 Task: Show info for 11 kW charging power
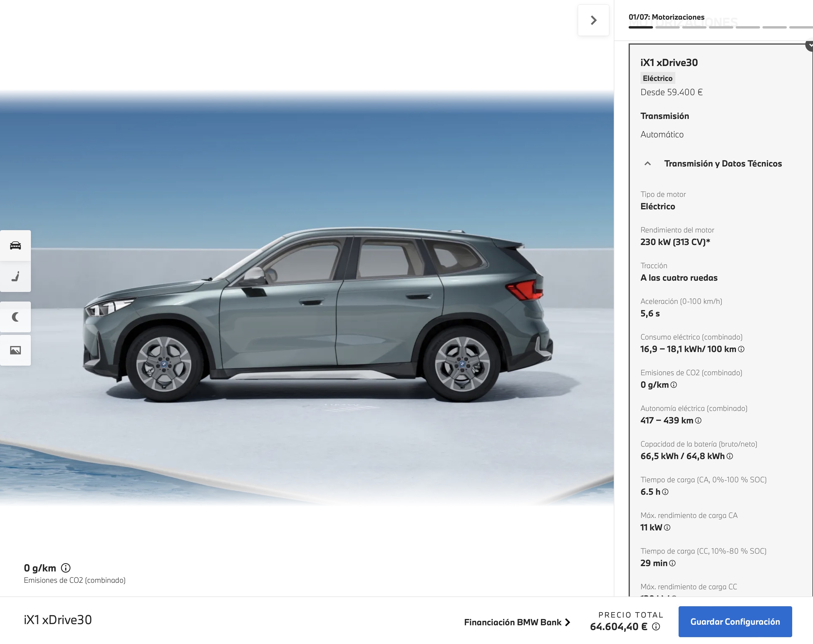[x=667, y=527]
